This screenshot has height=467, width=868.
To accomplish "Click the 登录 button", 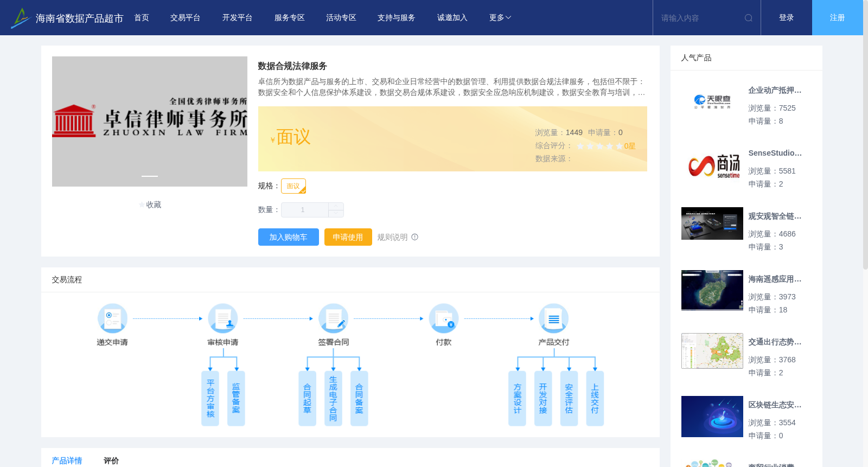I will tap(787, 18).
